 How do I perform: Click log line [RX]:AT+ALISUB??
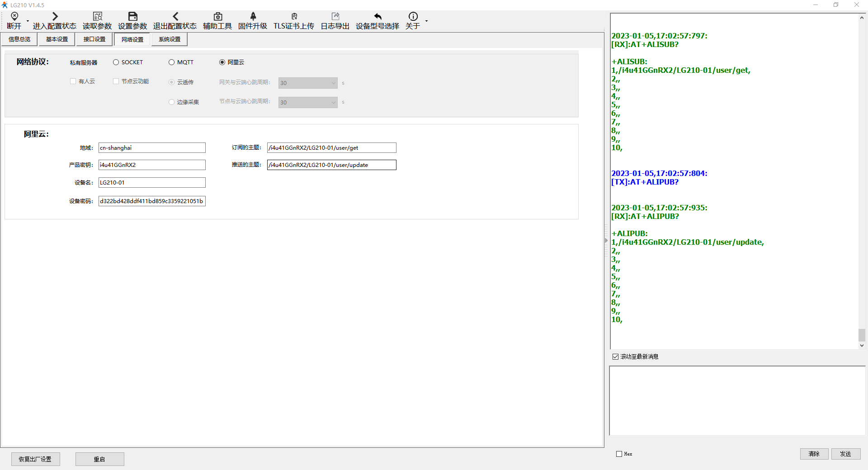click(x=645, y=44)
